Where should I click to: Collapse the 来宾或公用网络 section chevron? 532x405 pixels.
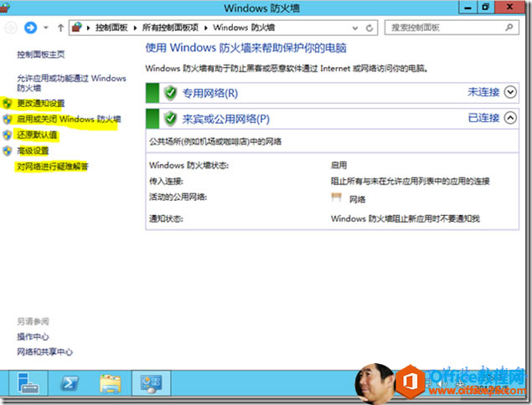(x=510, y=118)
